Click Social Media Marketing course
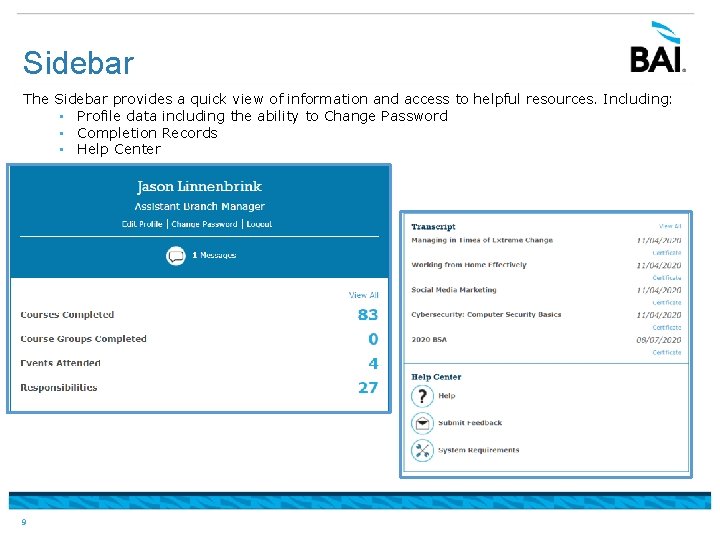The image size is (720, 540). point(454,290)
